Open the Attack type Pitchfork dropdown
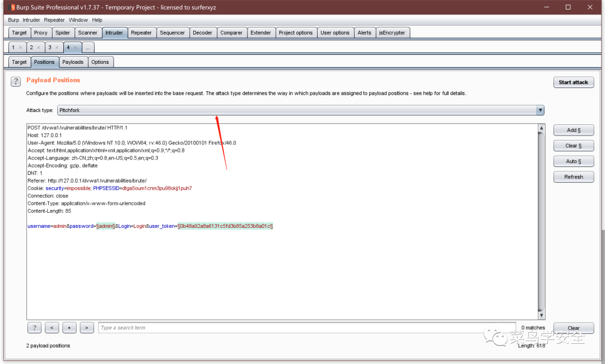 (x=301, y=110)
